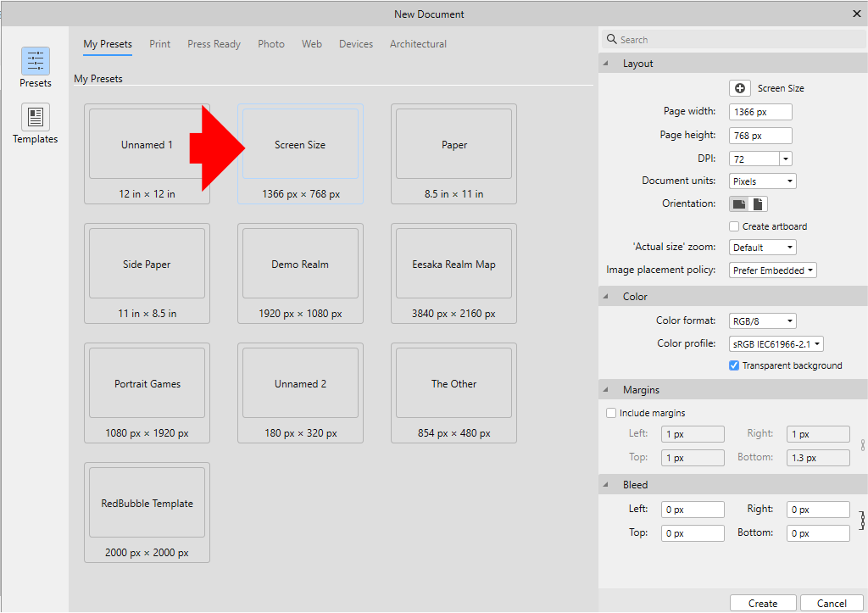
Task: Disable the Transparent background option
Action: (733, 365)
